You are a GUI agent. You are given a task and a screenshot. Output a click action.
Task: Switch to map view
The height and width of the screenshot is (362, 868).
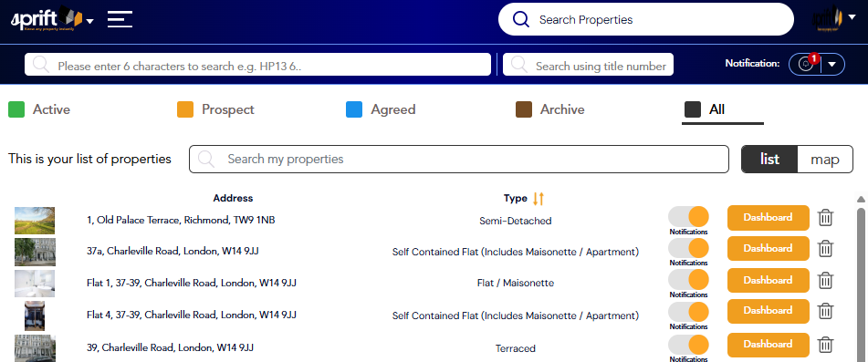click(x=825, y=160)
